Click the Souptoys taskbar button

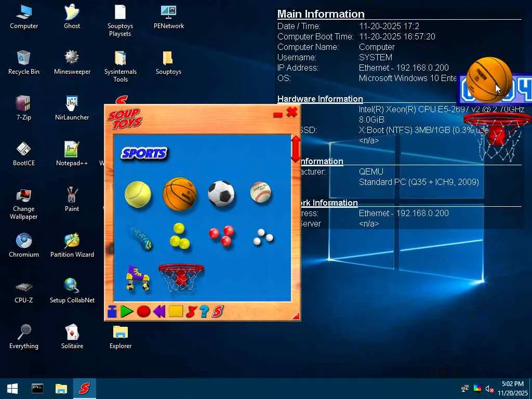coord(85,389)
